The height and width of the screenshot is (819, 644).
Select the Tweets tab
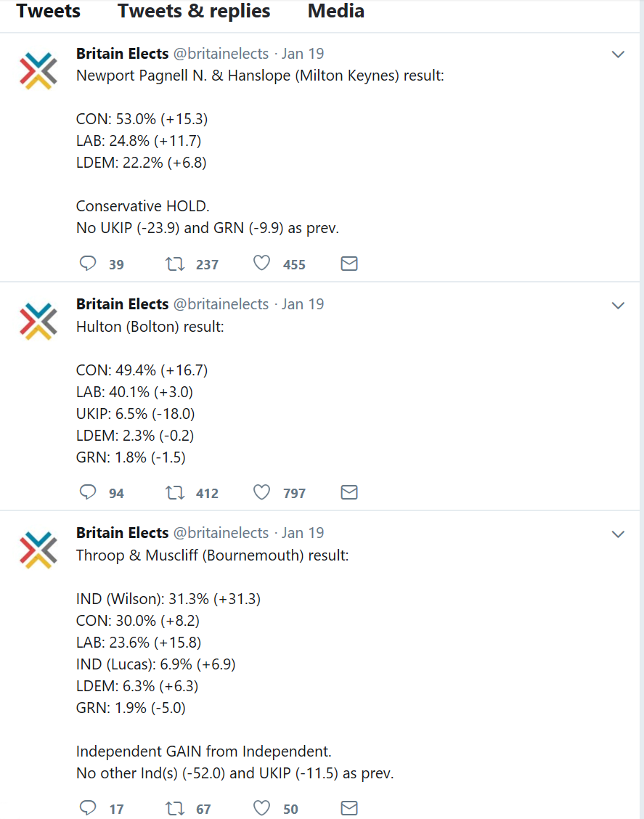tap(48, 11)
